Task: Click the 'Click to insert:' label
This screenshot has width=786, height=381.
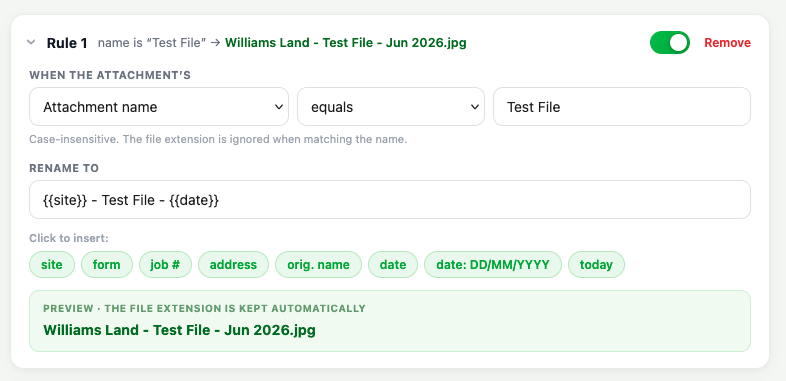Action: 69,238
